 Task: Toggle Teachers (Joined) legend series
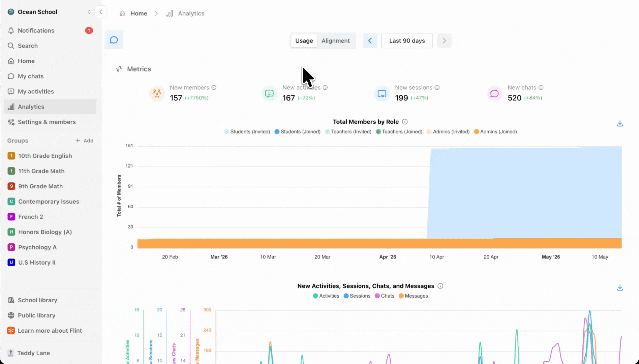pyautogui.click(x=399, y=132)
